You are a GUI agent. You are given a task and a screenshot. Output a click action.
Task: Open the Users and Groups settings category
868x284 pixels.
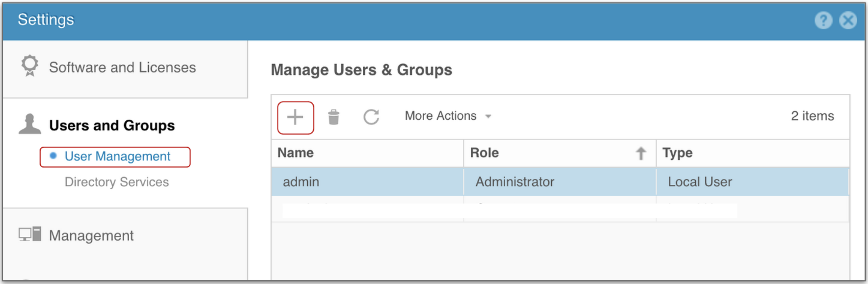[112, 125]
